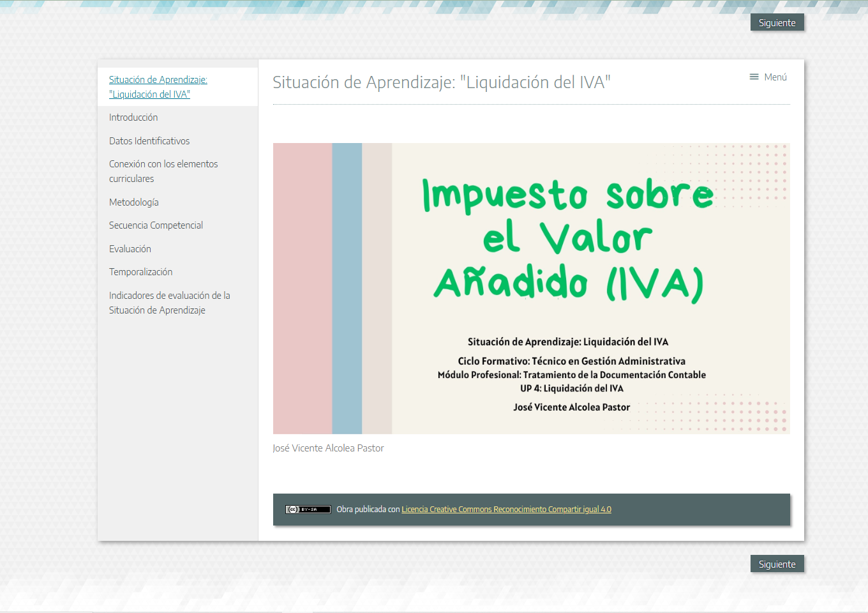Click the blue stripe in the banner
Viewport: 868px width, 613px height.
pyautogui.click(x=347, y=289)
